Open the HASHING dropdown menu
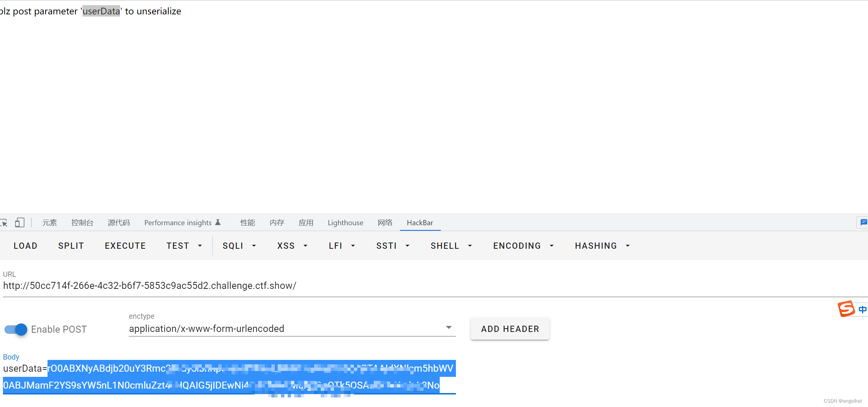 tap(602, 246)
